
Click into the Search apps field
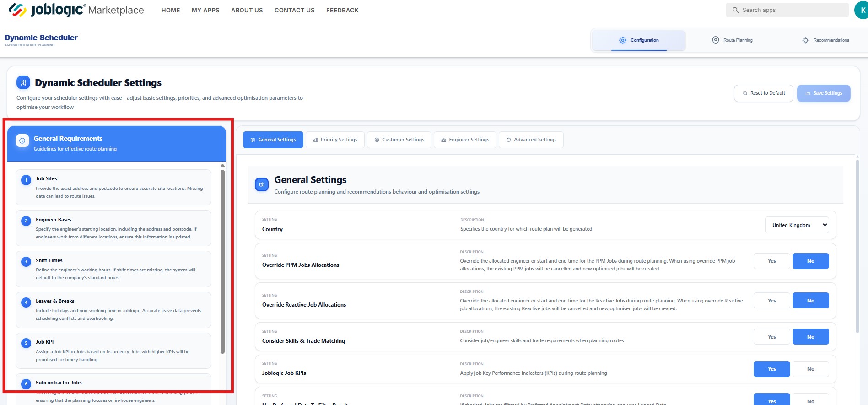787,10
